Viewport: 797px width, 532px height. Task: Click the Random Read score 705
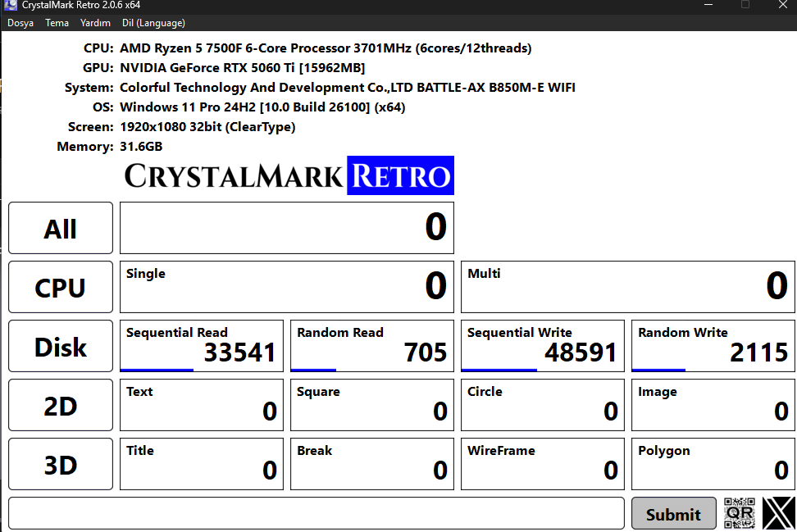pyautogui.click(x=426, y=352)
